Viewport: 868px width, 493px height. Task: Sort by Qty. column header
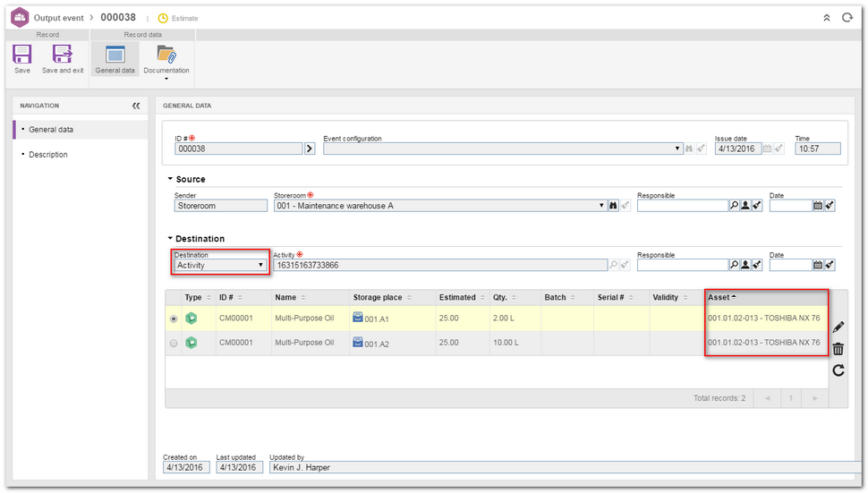click(515, 297)
